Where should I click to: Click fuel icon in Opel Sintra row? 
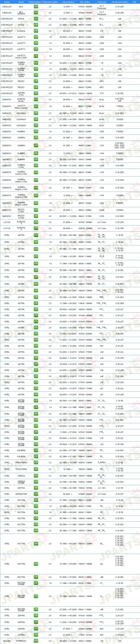click(36, 488)
